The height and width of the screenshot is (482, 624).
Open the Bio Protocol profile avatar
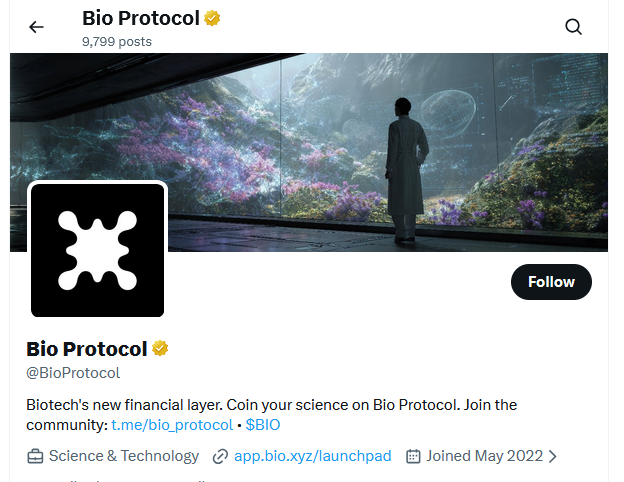(x=97, y=250)
